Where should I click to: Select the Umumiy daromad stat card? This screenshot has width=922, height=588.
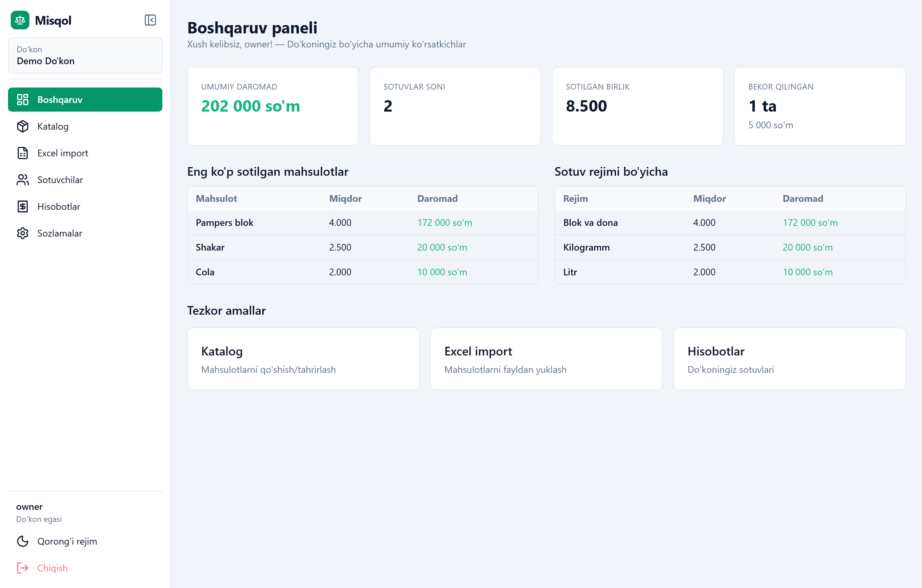(273, 107)
